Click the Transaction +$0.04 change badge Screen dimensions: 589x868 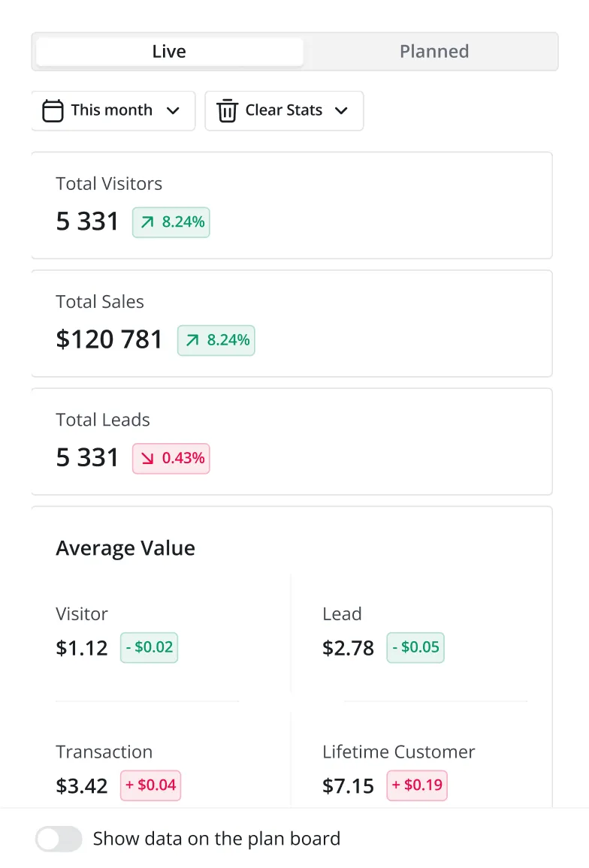(150, 785)
